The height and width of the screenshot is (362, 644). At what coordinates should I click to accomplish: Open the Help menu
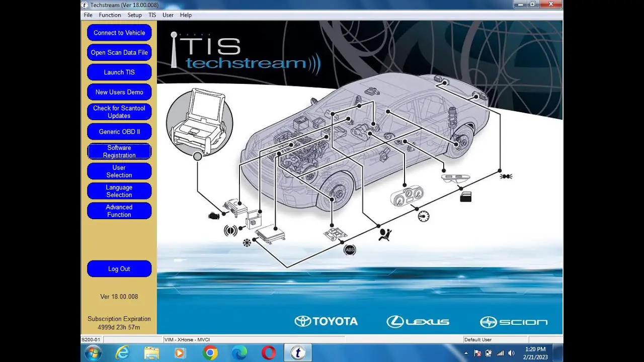[186, 15]
